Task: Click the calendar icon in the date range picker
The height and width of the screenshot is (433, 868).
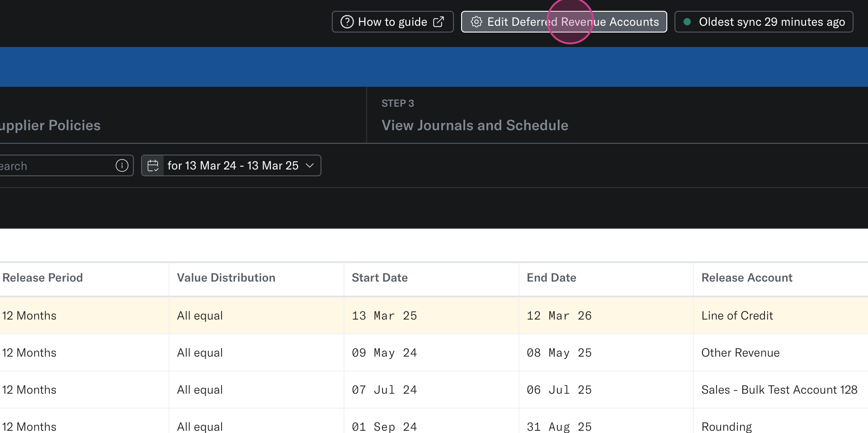Action: point(153,165)
